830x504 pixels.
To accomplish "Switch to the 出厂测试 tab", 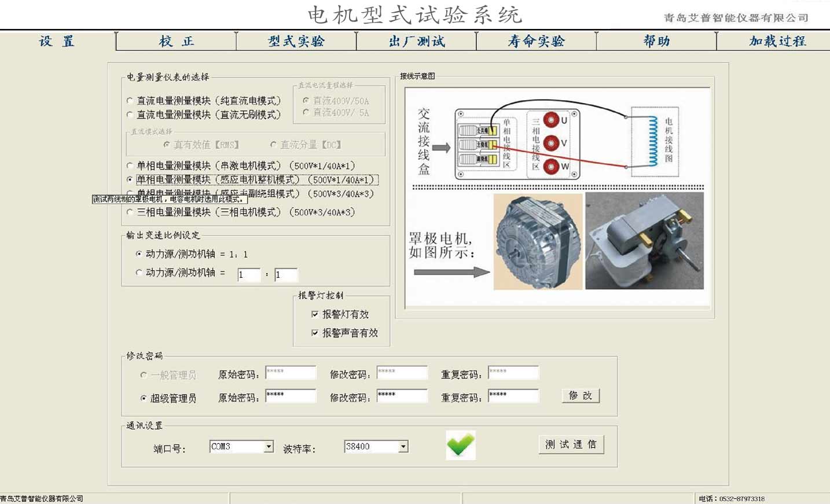I will point(417,41).
